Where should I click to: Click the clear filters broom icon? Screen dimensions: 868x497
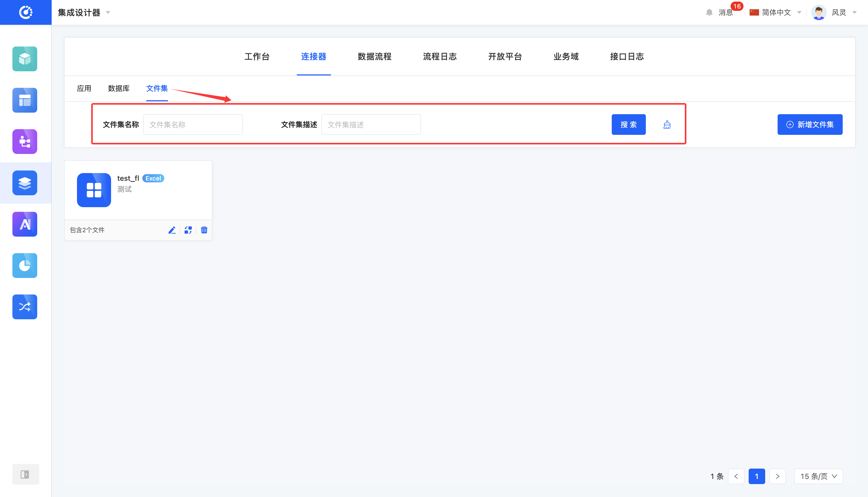pyautogui.click(x=667, y=125)
